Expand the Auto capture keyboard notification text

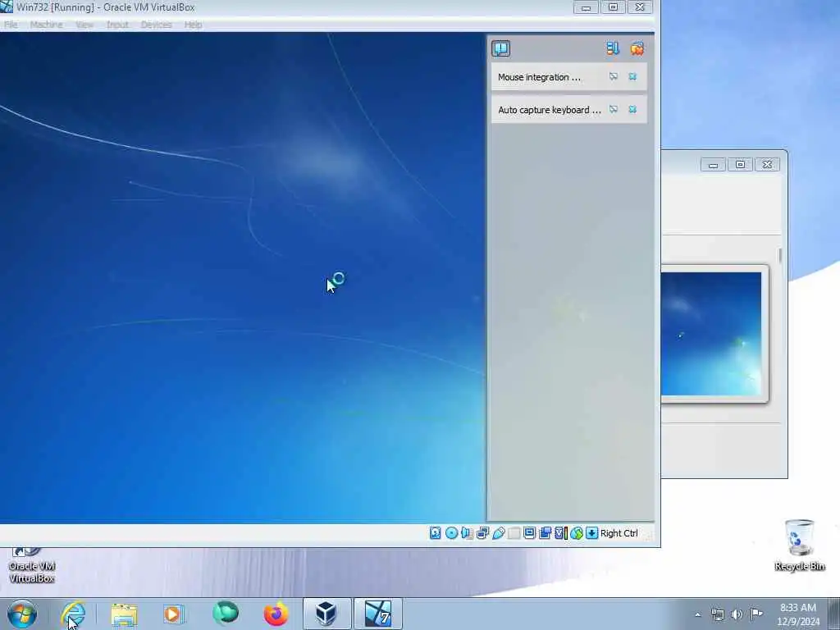coord(549,110)
